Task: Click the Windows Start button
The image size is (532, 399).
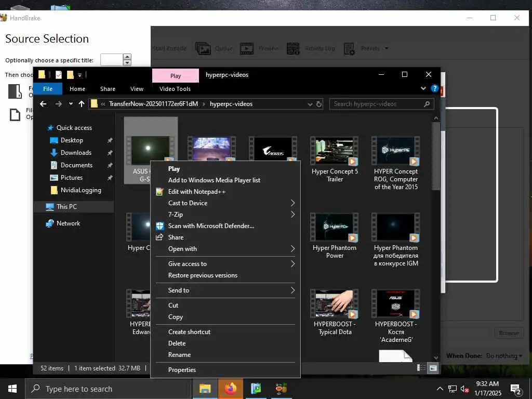Action: [12, 389]
